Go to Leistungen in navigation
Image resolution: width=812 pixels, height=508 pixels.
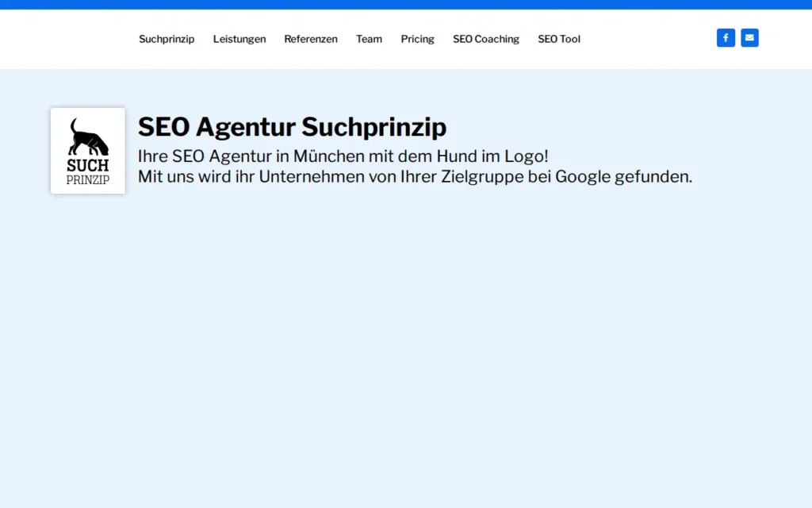pyautogui.click(x=239, y=40)
